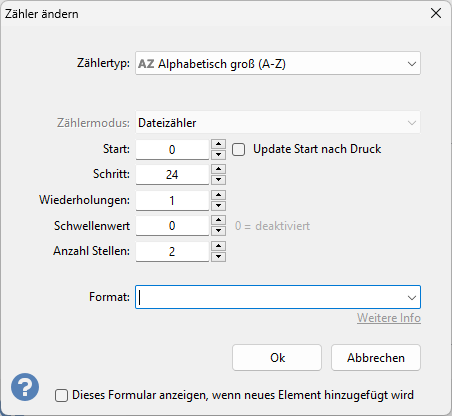
Task: Decrease the Start value with down arrow
Action: [218, 155]
